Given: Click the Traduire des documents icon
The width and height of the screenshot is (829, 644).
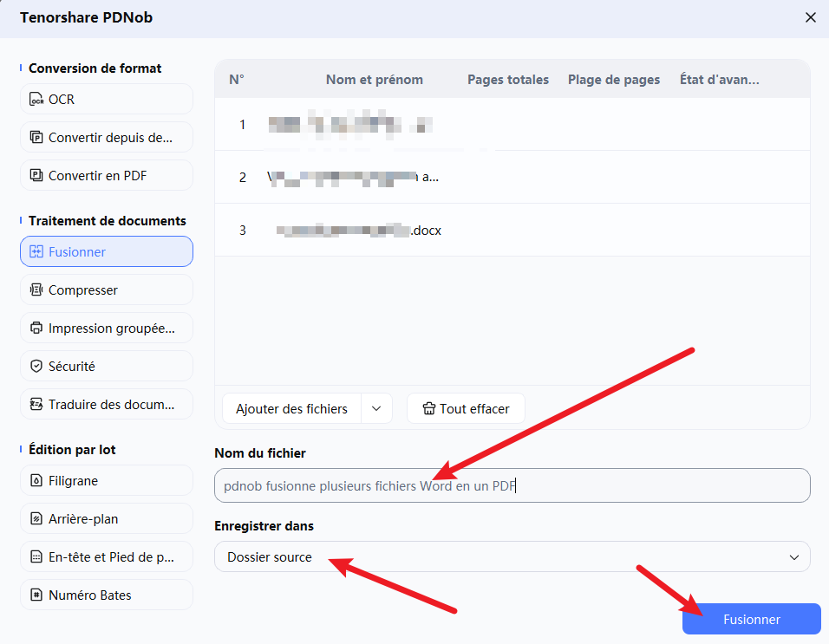Looking at the screenshot, I should tap(36, 404).
